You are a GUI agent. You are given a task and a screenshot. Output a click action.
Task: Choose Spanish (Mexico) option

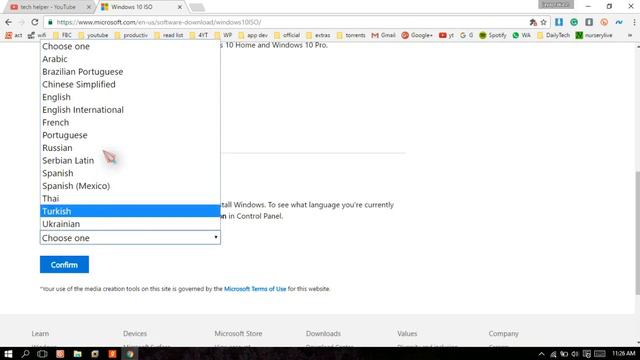click(130, 185)
